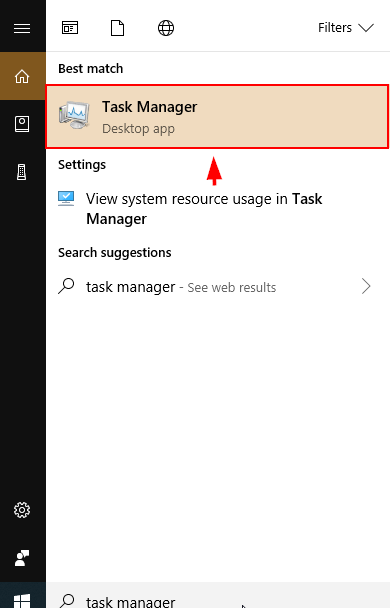Click the magnifier icon beside the search suggestion
Screen dimensions: 390x608
tap(66, 286)
